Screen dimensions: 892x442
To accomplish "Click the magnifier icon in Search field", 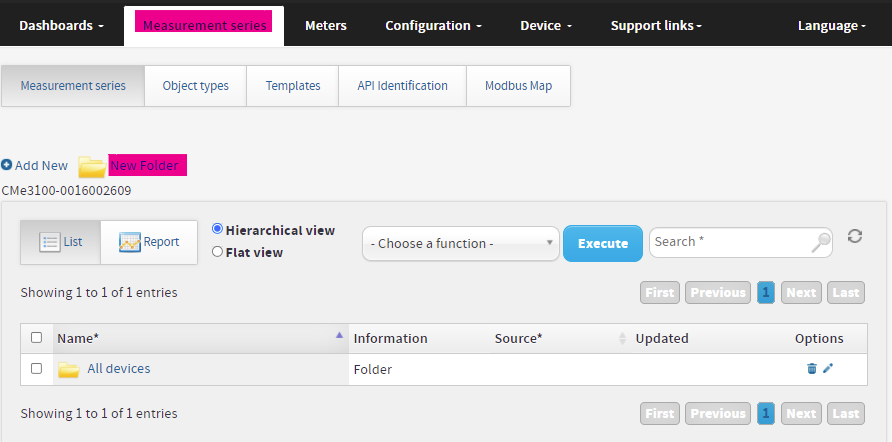I will [820, 243].
